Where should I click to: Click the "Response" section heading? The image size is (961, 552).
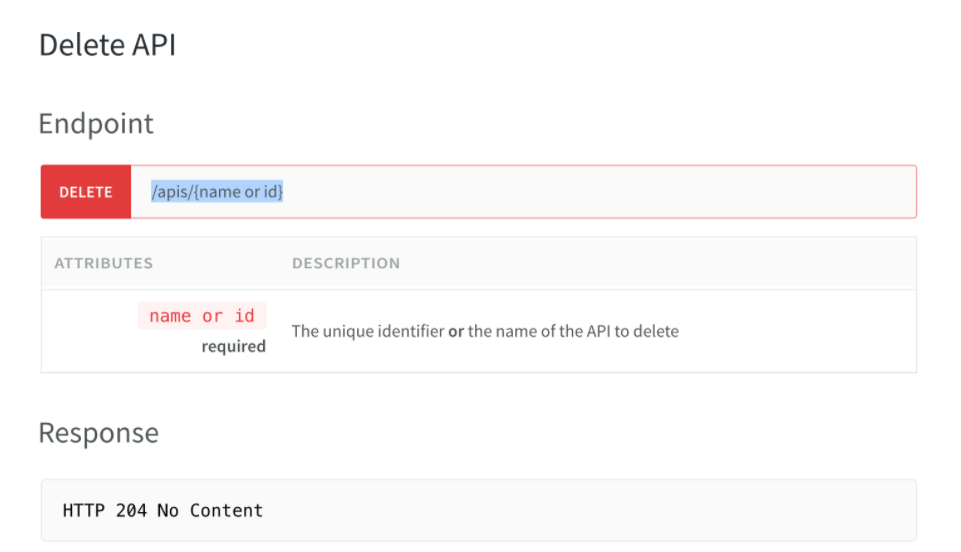click(98, 433)
